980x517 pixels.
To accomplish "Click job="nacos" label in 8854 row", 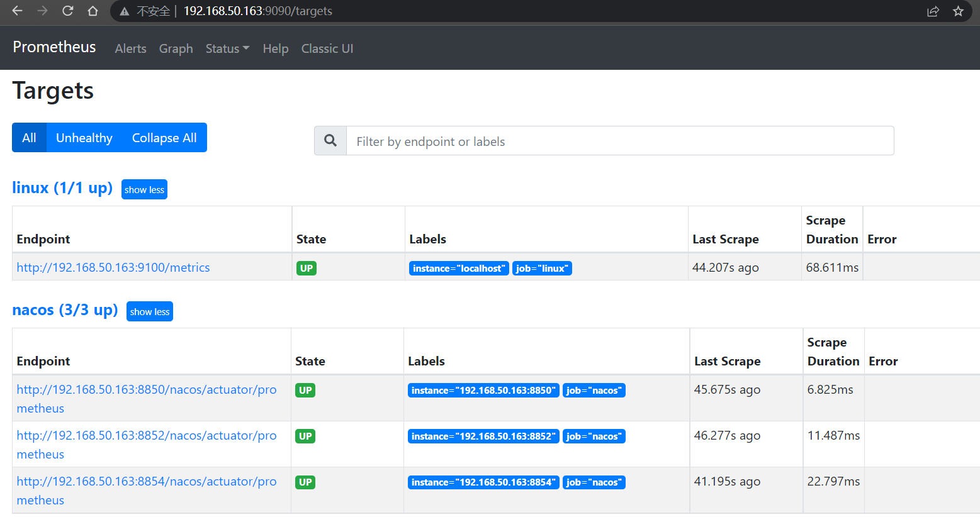I will (x=594, y=482).
